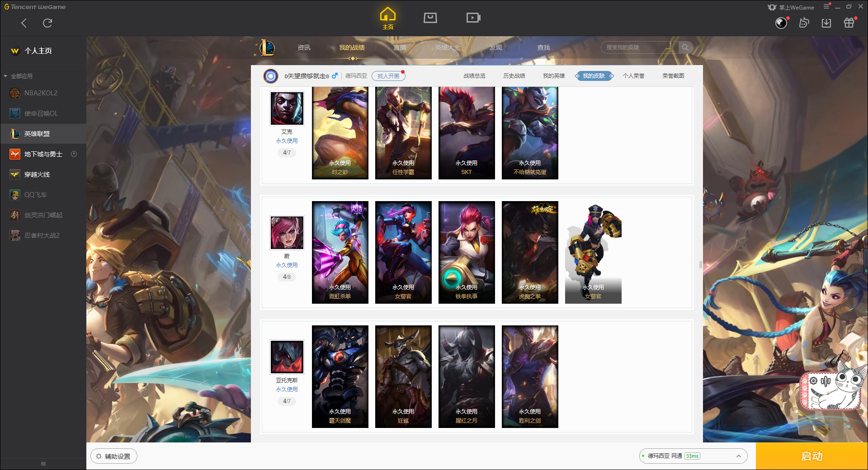Open the 主页 home icon

click(x=388, y=19)
